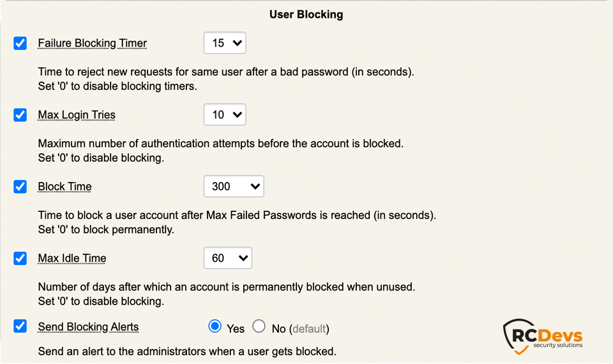
Task: Click the Block Time underlined label
Action: point(64,186)
